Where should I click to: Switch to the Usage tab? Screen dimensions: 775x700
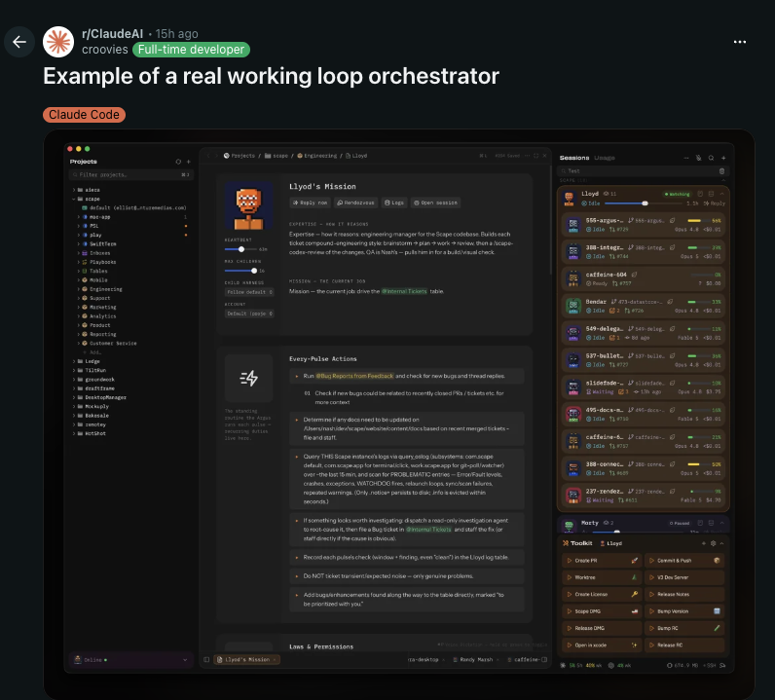(x=605, y=158)
